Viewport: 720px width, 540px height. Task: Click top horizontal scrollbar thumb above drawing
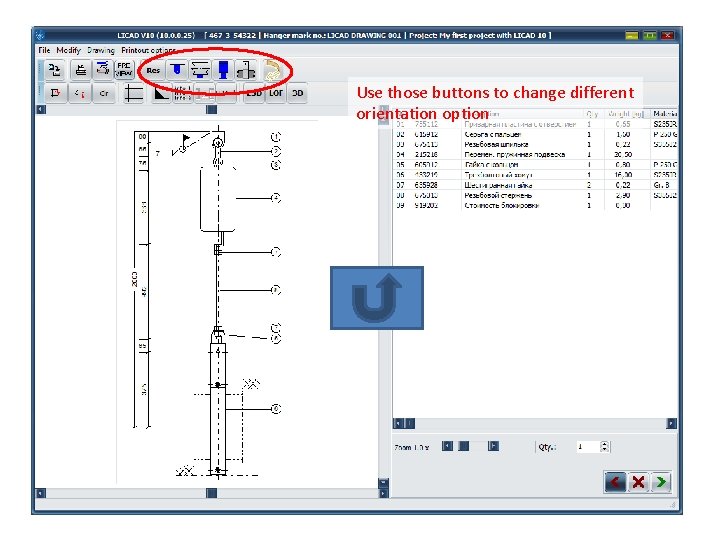(x=212, y=109)
